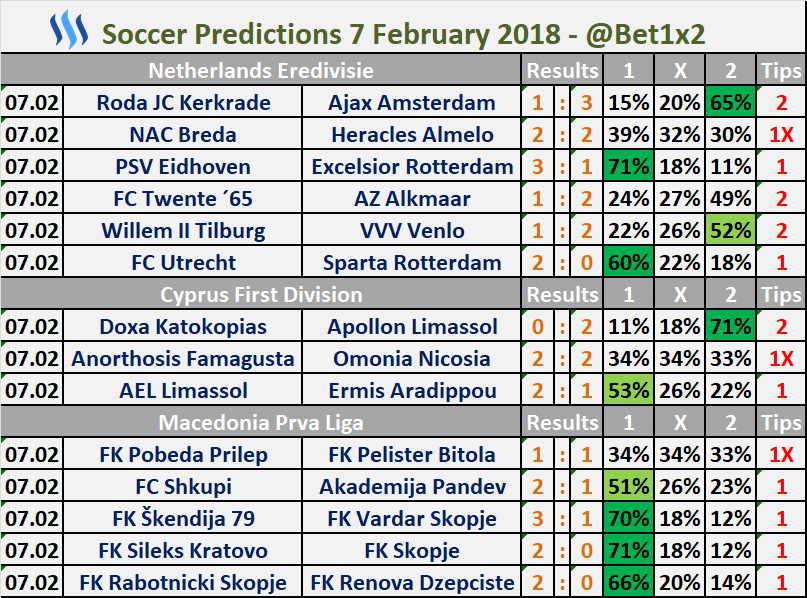
Task: Click the Cyprus First Division league header
Action: click(261, 295)
